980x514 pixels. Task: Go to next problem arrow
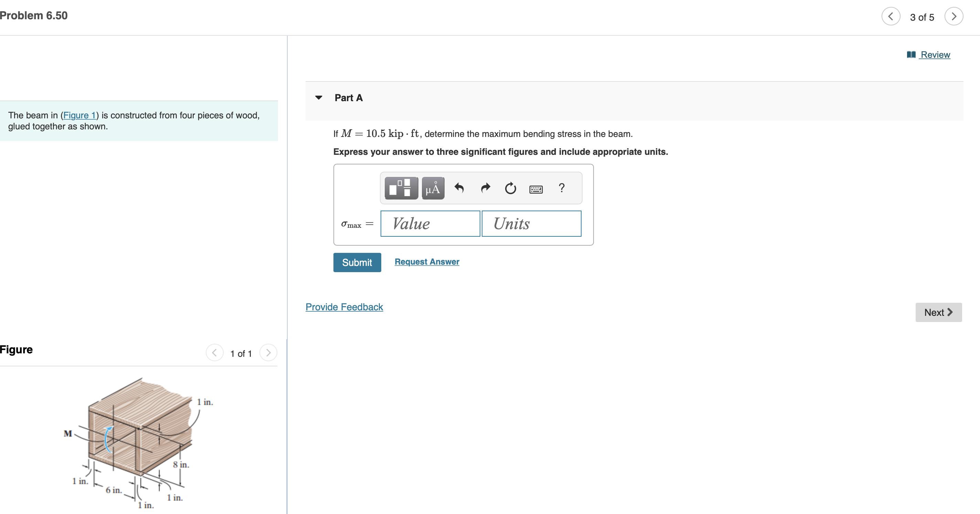pos(954,17)
